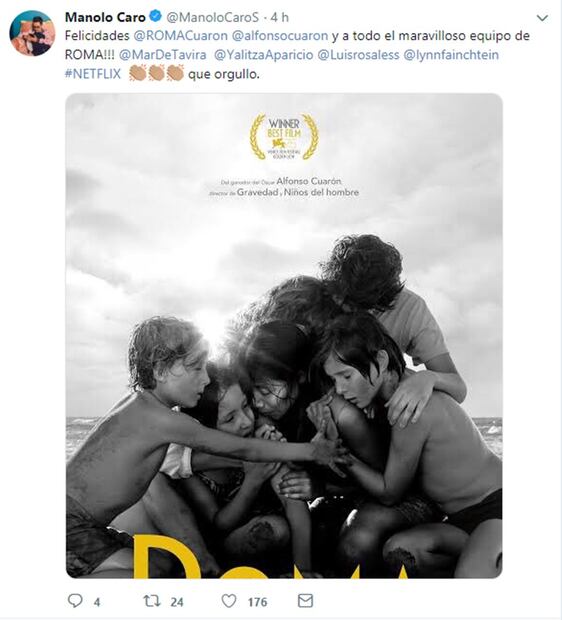Open the @ManoloCaroS handle
Viewport: 562px width, 620px height.
tap(213, 17)
